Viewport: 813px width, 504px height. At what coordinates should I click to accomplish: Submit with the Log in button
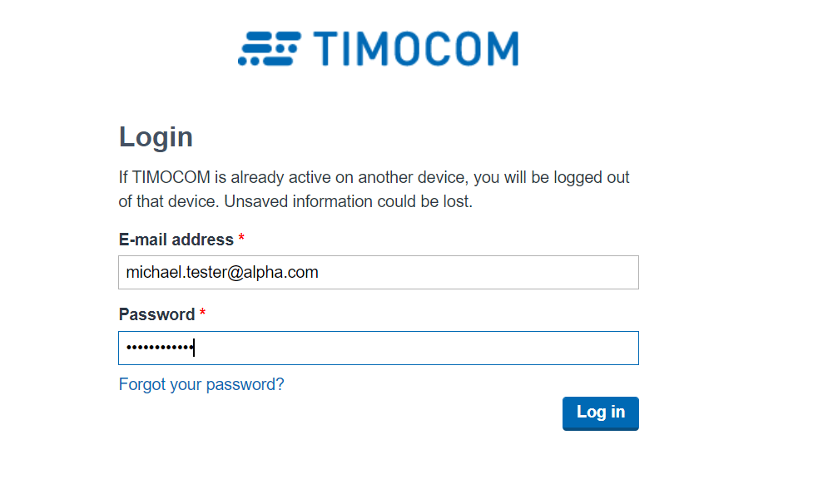601,413
